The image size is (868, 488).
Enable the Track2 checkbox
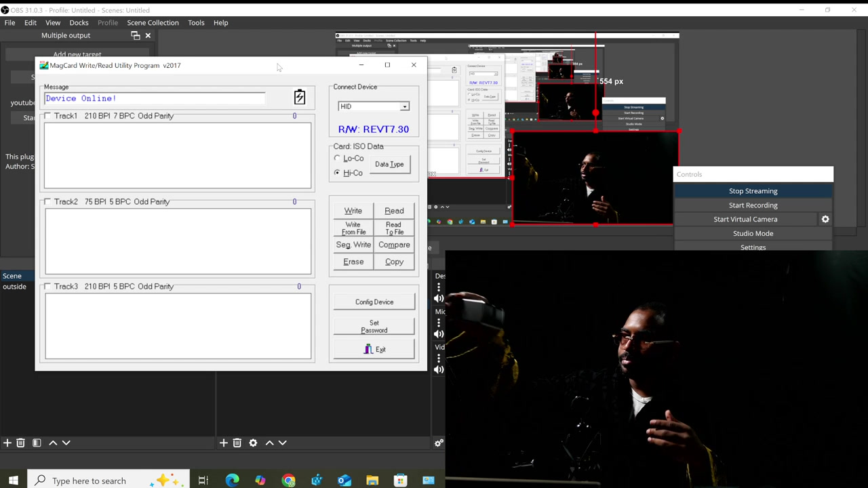(47, 201)
